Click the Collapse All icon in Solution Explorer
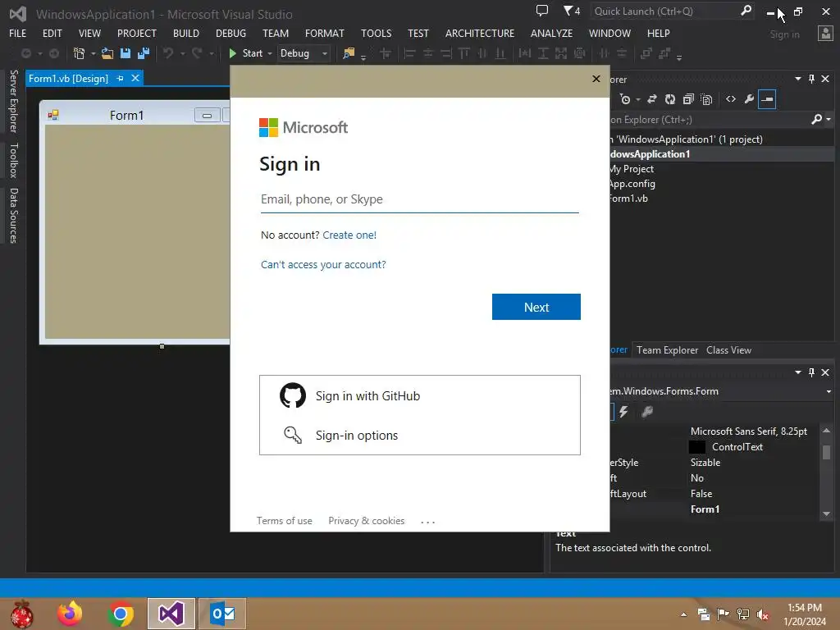Image resolution: width=840 pixels, height=630 pixels. 688,99
